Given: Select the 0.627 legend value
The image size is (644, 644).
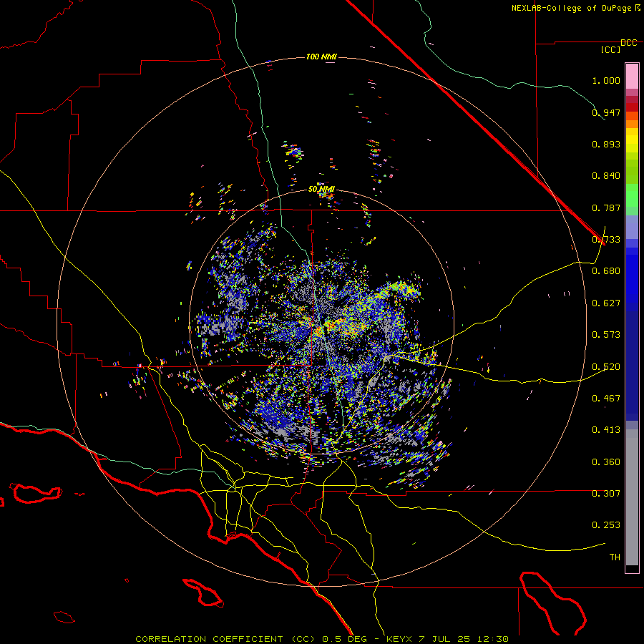Looking at the screenshot, I should point(606,303).
